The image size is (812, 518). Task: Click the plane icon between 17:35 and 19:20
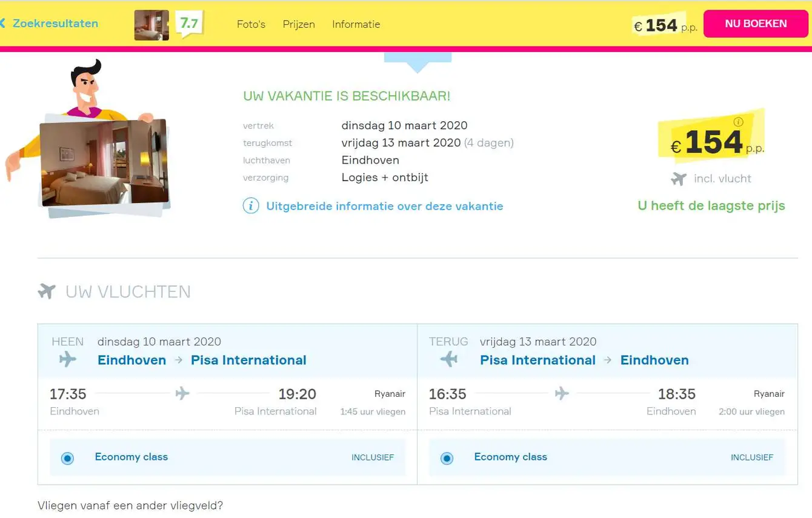click(182, 394)
